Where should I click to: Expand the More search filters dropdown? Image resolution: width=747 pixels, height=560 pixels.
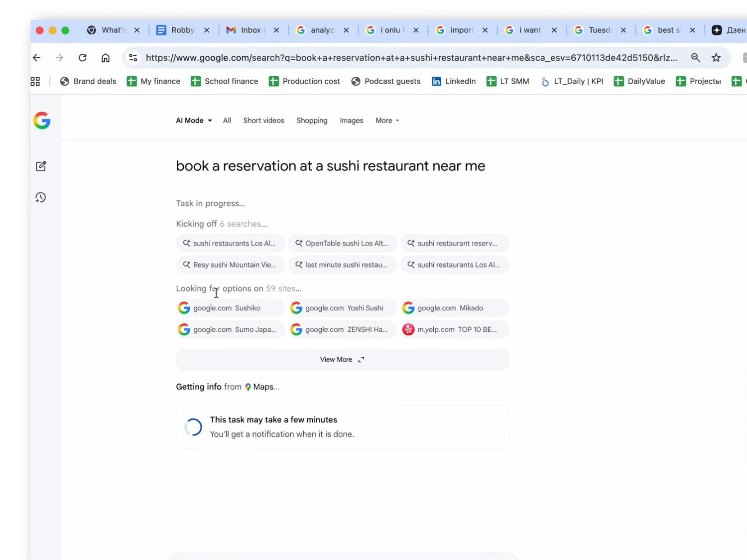[387, 120]
